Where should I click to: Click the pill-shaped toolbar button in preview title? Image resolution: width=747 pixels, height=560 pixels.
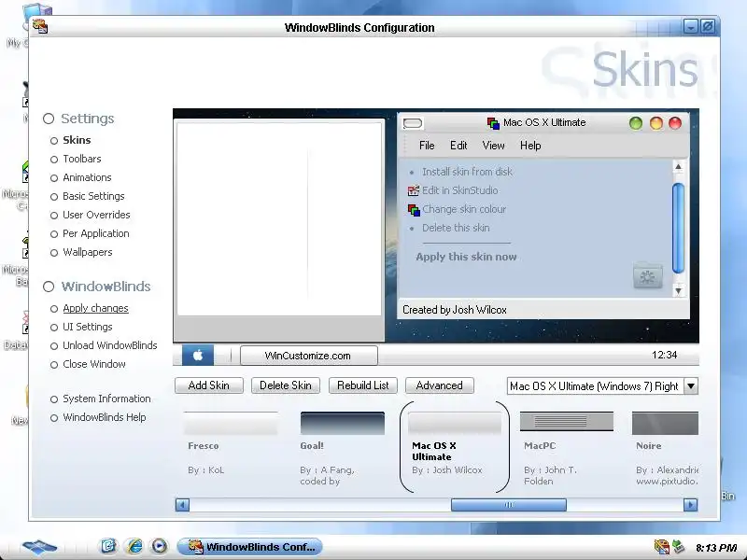pos(413,124)
